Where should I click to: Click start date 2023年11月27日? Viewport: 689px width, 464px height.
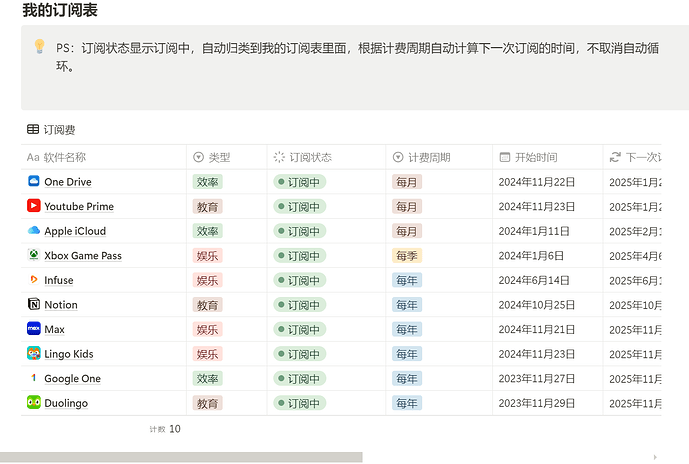(x=537, y=379)
